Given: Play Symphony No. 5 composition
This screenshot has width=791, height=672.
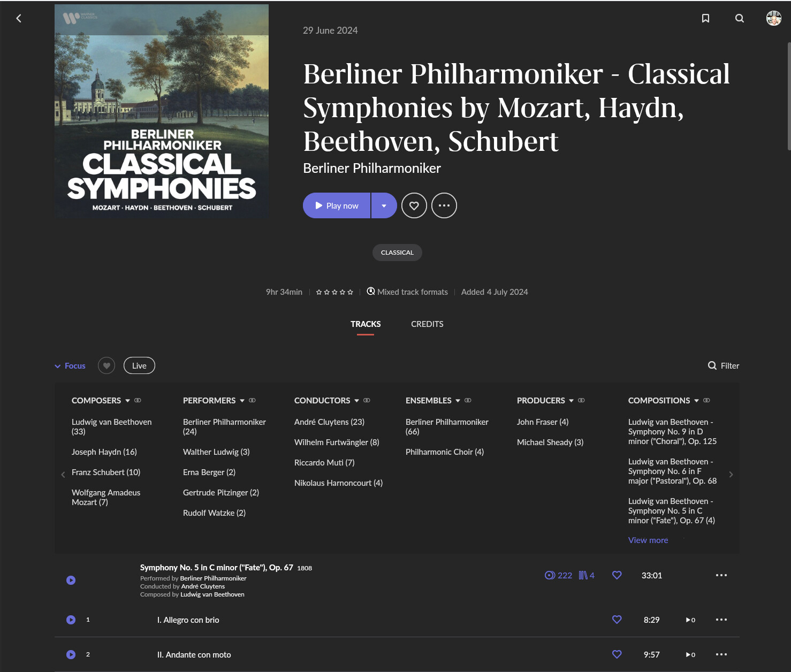Looking at the screenshot, I should tap(71, 580).
